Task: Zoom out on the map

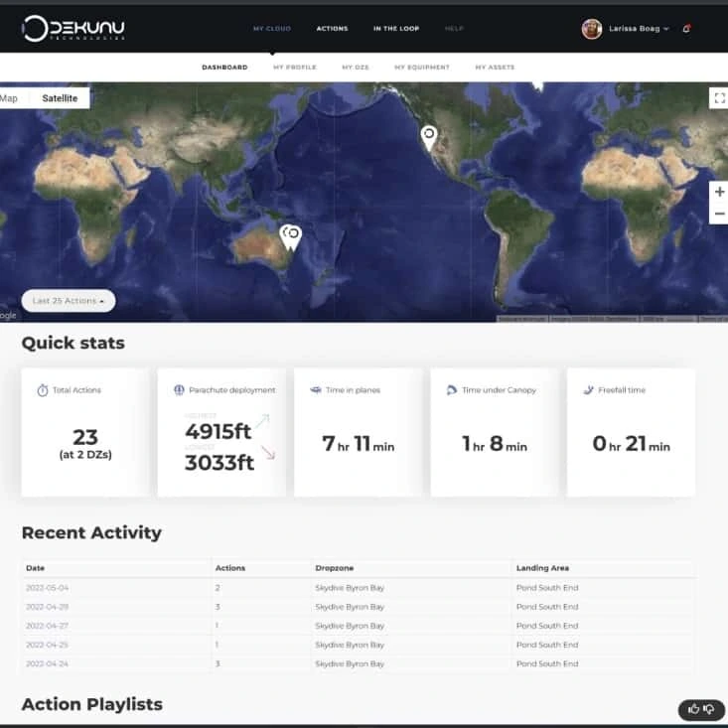Action: pos(719,214)
